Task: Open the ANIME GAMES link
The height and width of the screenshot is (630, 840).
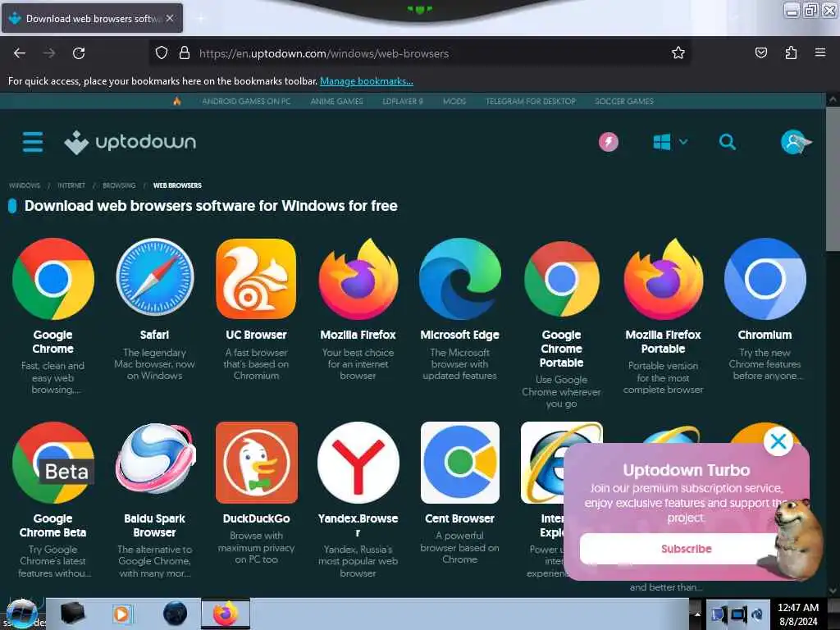Action: tap(337, 101)
